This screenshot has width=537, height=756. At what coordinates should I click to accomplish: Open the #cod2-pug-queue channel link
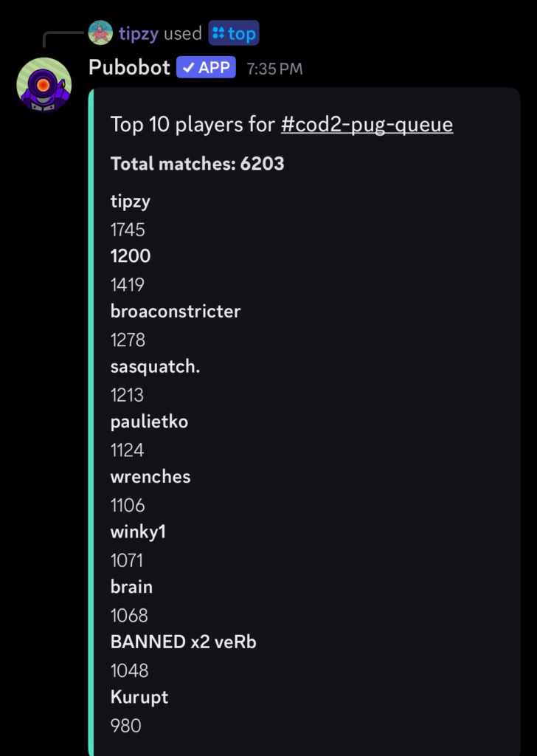(367, 124)
